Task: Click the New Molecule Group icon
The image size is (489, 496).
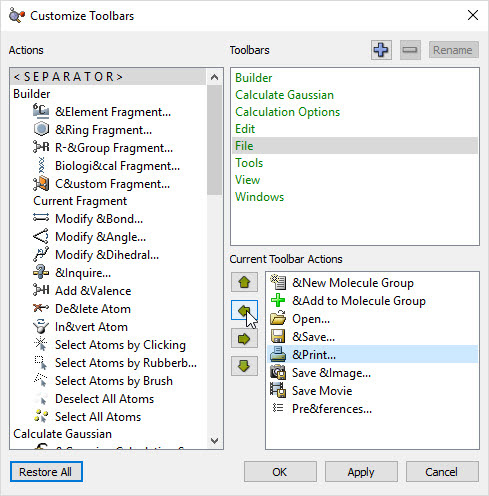Action: (x=278, y=282)
